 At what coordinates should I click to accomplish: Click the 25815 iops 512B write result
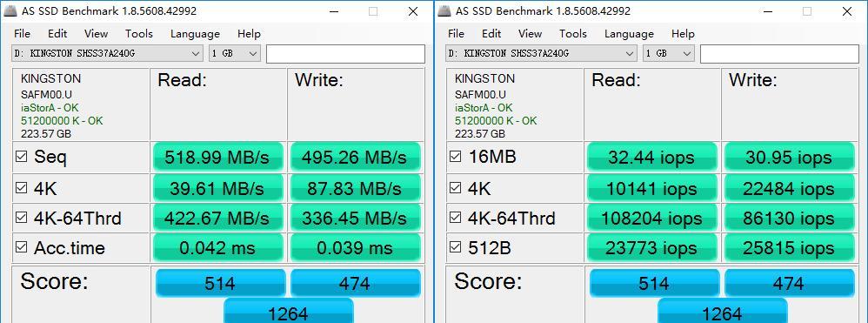pyautogui.click(x=790, y=247)
